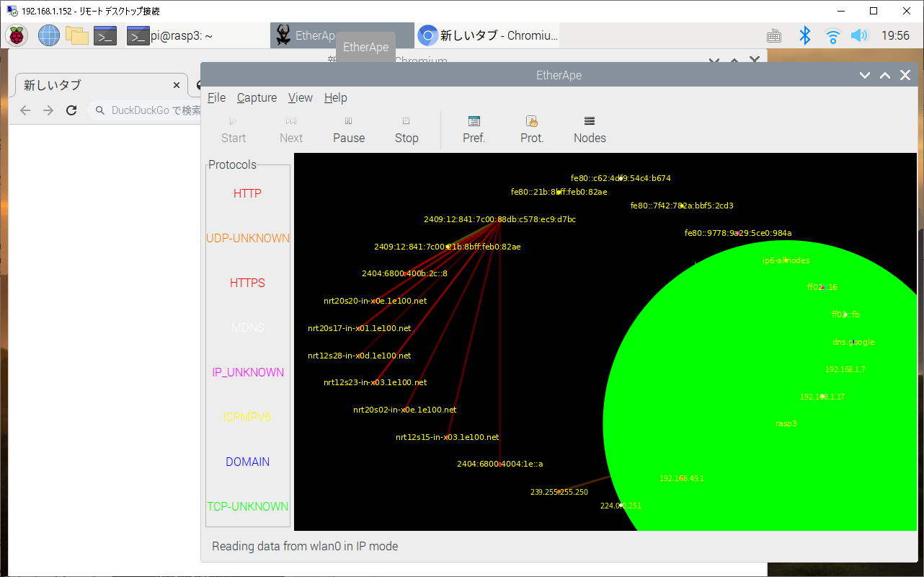The width and height of the screenshot is (924, 577).
Task: Start capturing with the Start icon
Action: point(232,130)
